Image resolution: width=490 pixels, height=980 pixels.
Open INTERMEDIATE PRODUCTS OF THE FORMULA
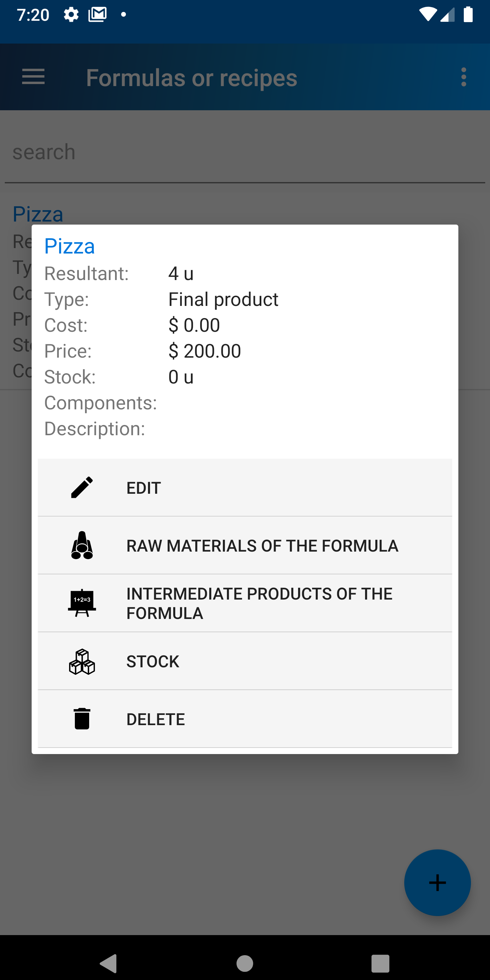click(245, 603)
